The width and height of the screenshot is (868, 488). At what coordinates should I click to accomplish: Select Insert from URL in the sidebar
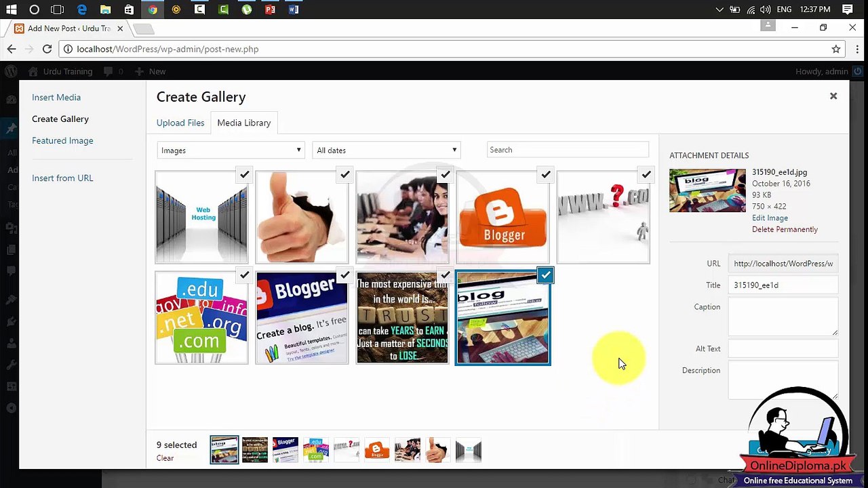point(62,178)
